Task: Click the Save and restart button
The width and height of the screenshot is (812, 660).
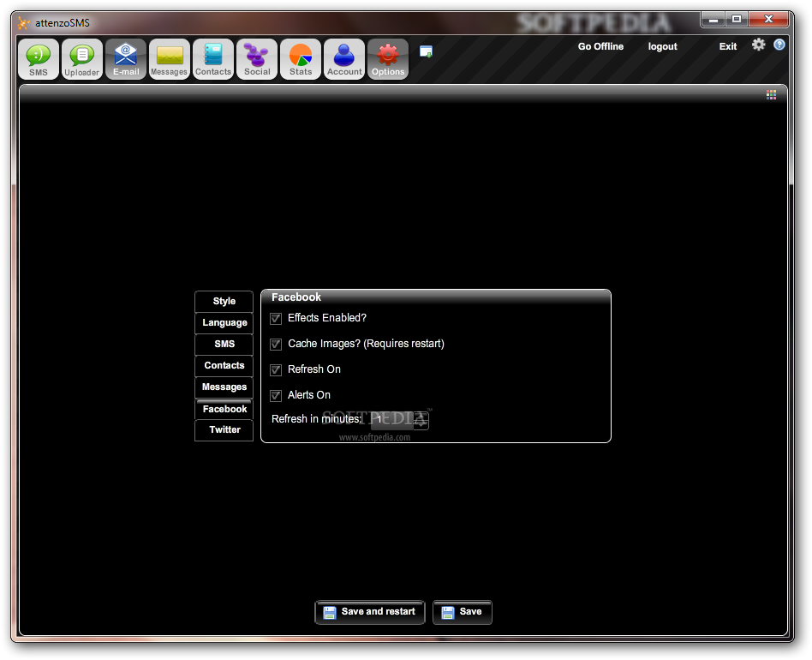Action: tap(370, 612)
